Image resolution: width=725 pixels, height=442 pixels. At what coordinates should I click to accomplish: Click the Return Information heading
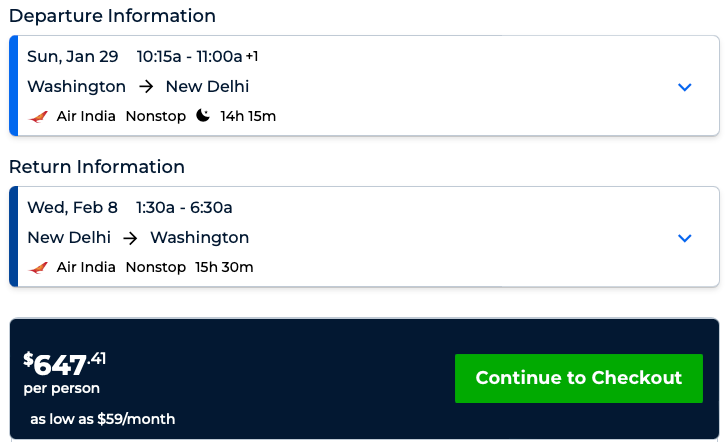coord(97,167)
